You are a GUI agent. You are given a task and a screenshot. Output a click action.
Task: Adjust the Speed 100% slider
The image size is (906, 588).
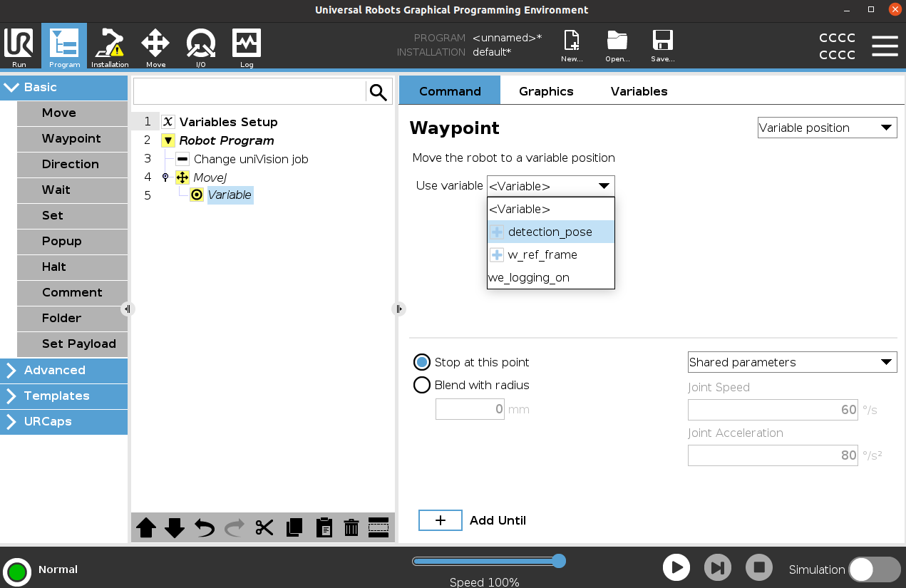(489, 561)
